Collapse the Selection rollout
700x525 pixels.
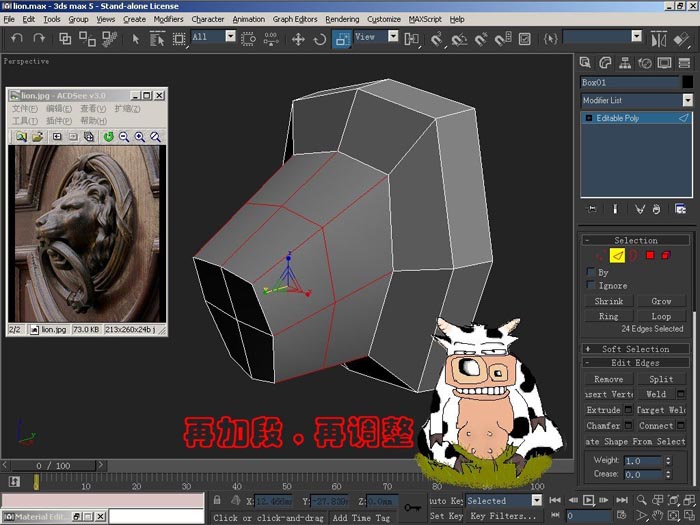coord(636,240)
